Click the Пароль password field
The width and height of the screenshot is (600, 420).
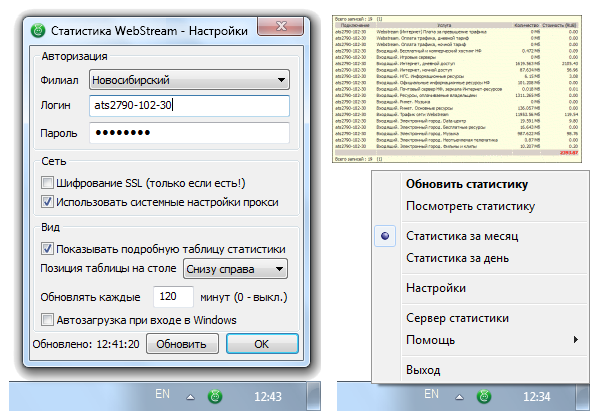(x=189, y=133)
